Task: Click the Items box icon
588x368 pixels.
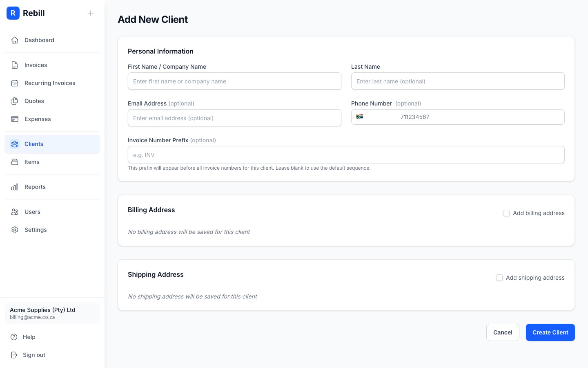Action: pyautogui.click(x=15, y=162)
